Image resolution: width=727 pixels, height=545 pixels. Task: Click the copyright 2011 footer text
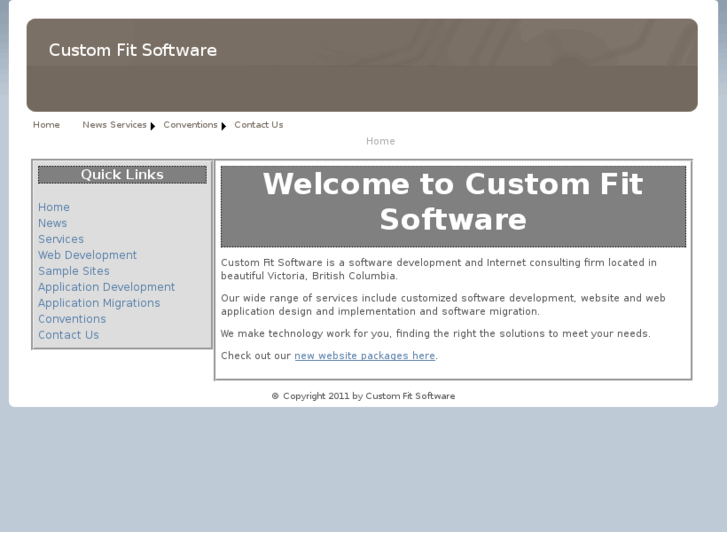click(364, 396)
